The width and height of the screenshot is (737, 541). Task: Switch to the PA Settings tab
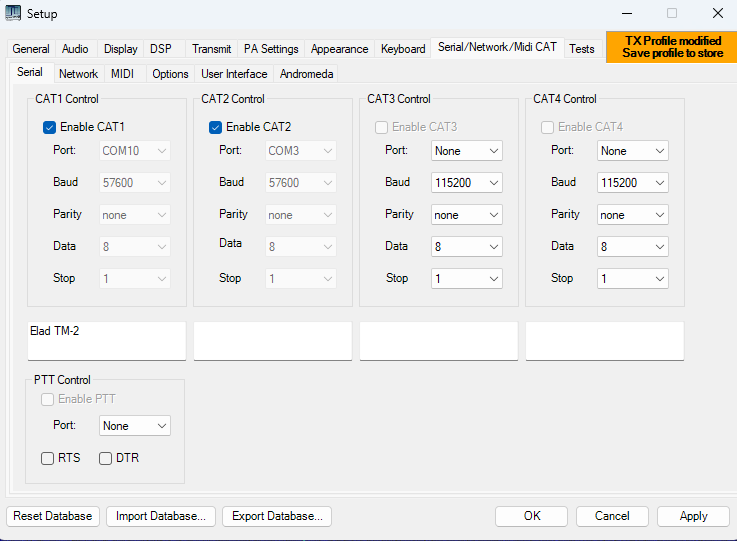271,49
